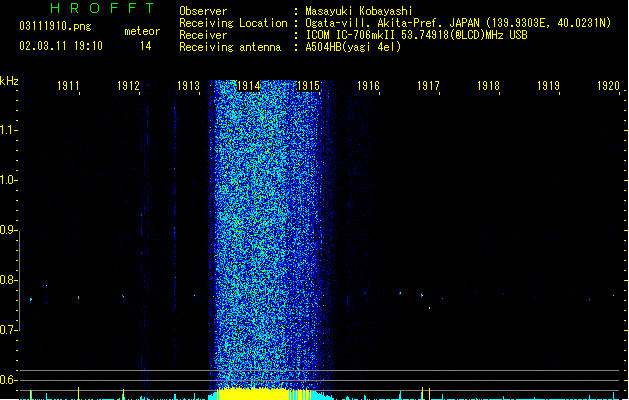Screen dimensions: 629x400
Task: Click the Ogata-vill. Akita-Pref. JAPAN location text
Action: coord(458,23)
